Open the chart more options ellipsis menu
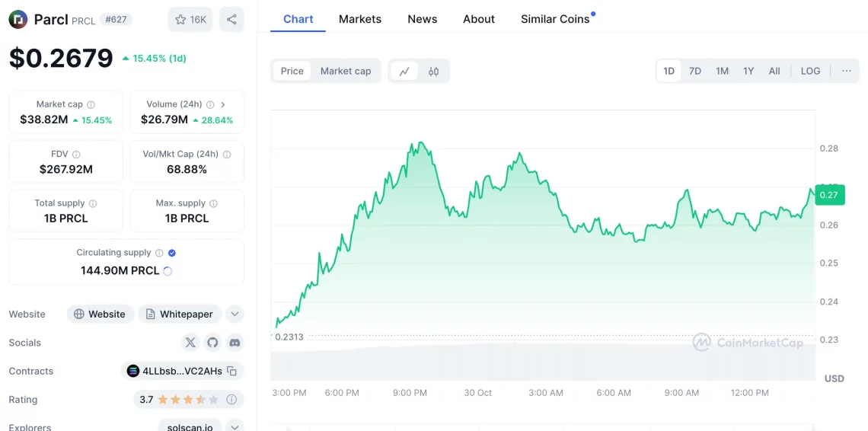 846,72
